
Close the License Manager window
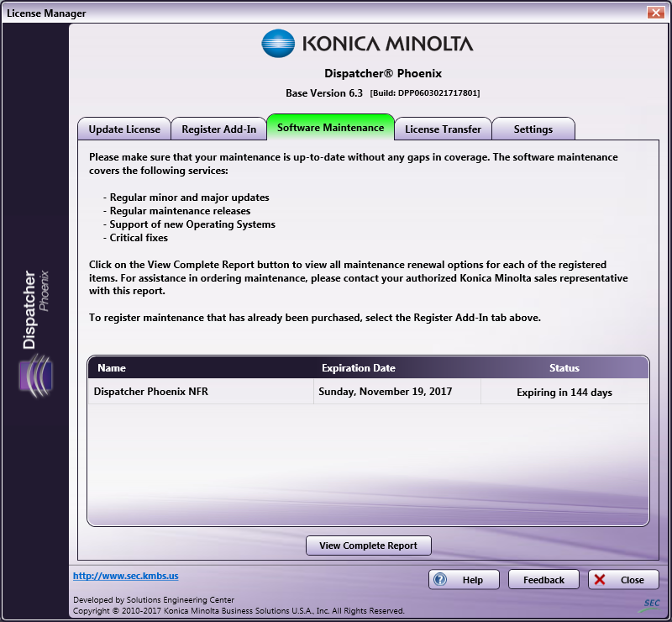(x=656, y=13)
